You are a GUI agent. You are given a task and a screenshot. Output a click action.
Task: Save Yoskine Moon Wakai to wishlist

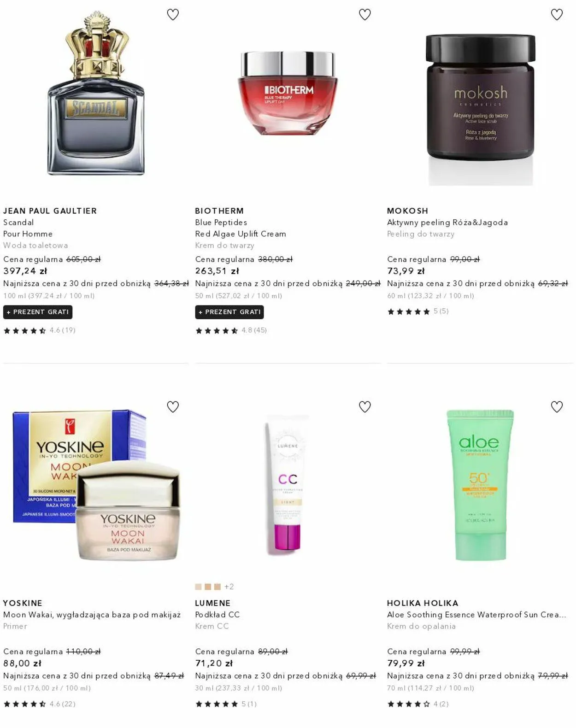173,407
